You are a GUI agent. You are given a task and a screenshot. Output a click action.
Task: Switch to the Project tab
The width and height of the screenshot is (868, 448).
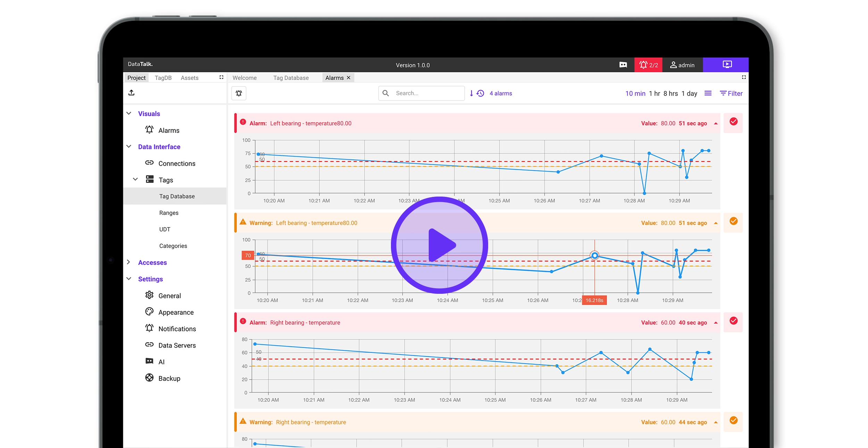point(136,78)
